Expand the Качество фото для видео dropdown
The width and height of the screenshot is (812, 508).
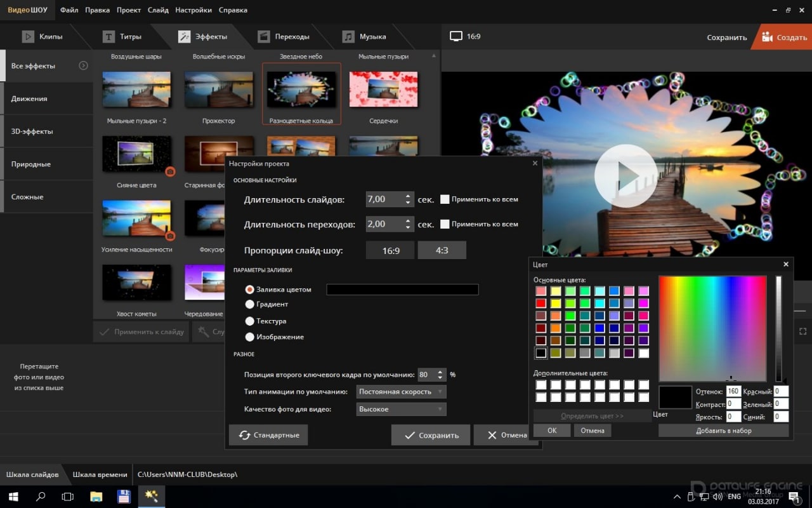pos(401,410)
